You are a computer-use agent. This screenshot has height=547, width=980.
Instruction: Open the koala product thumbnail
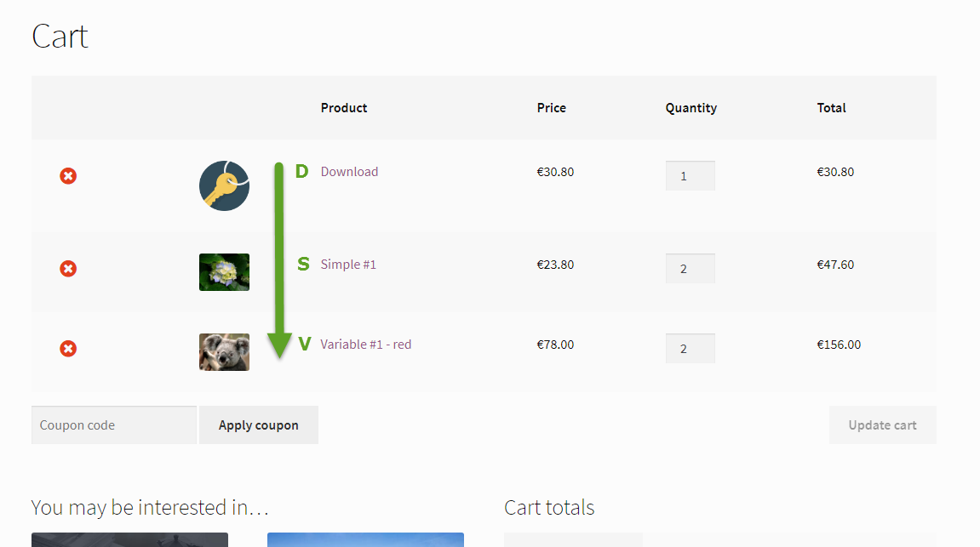coord(224,352)
